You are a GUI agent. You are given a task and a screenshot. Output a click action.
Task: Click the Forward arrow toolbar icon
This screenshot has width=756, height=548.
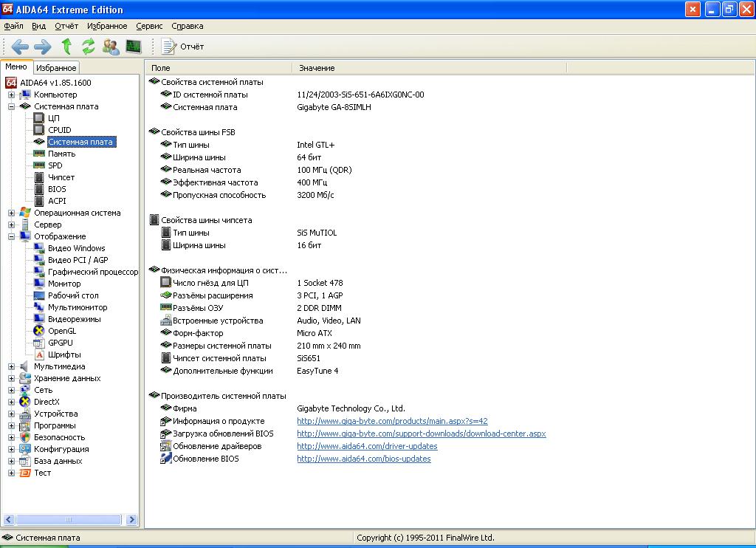point(42,47)
